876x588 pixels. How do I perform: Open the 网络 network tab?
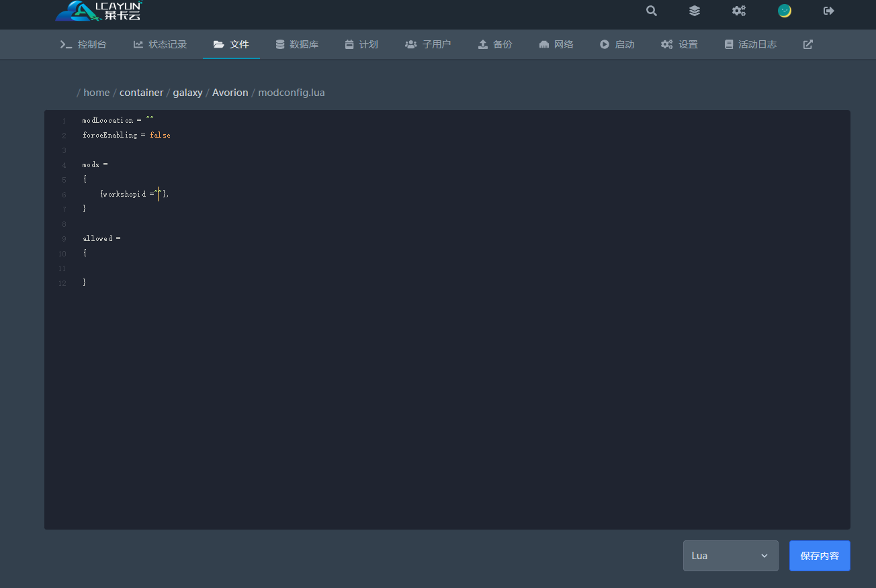point(556,44)
